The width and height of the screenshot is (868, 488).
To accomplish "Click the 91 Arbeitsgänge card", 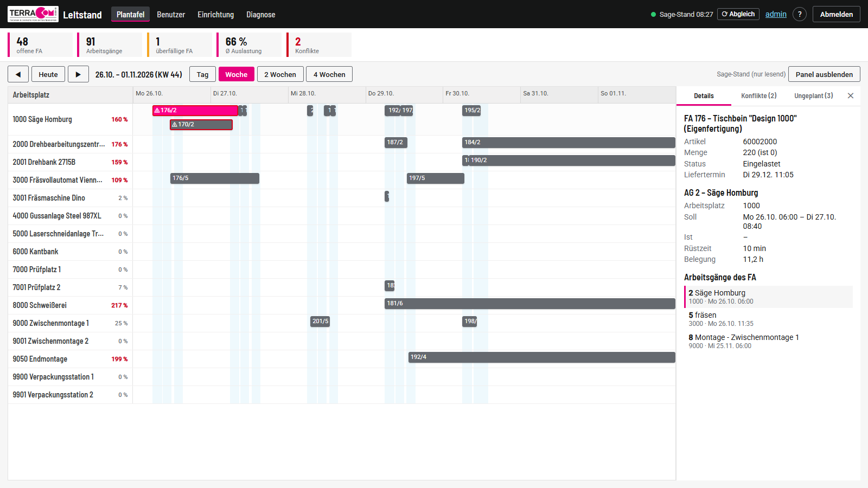I will coord(110,45).
